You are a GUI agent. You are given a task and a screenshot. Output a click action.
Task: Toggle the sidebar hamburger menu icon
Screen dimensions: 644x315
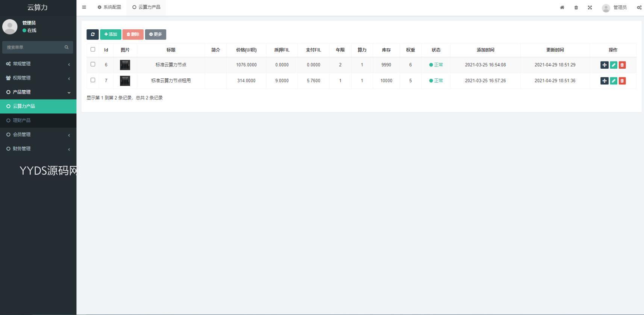(84, 7)
